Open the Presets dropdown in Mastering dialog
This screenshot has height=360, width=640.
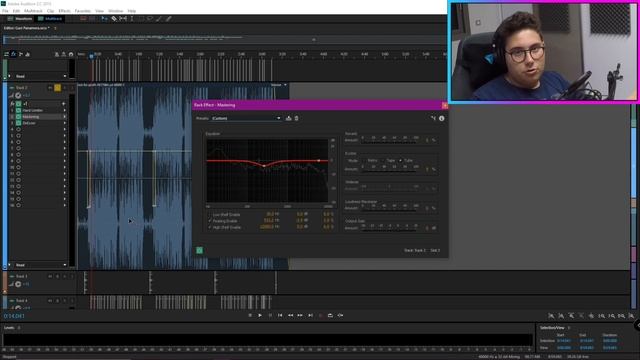(x=246, y=118)
